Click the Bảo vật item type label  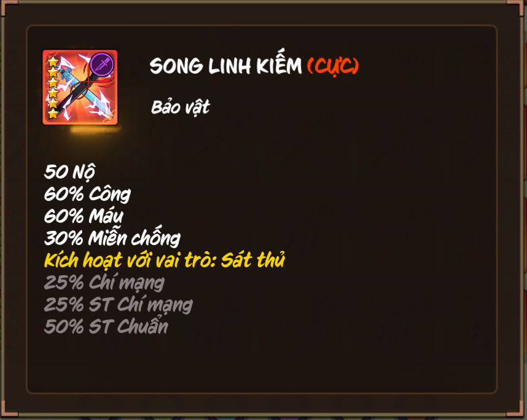tap(181, 108)
